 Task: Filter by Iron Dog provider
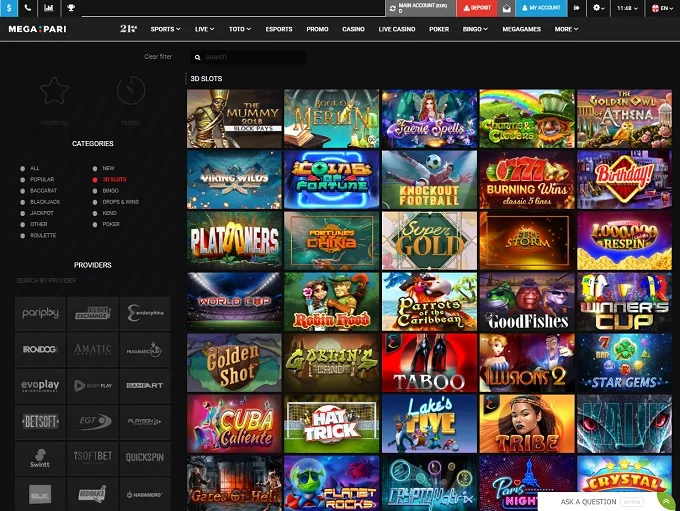40,349
